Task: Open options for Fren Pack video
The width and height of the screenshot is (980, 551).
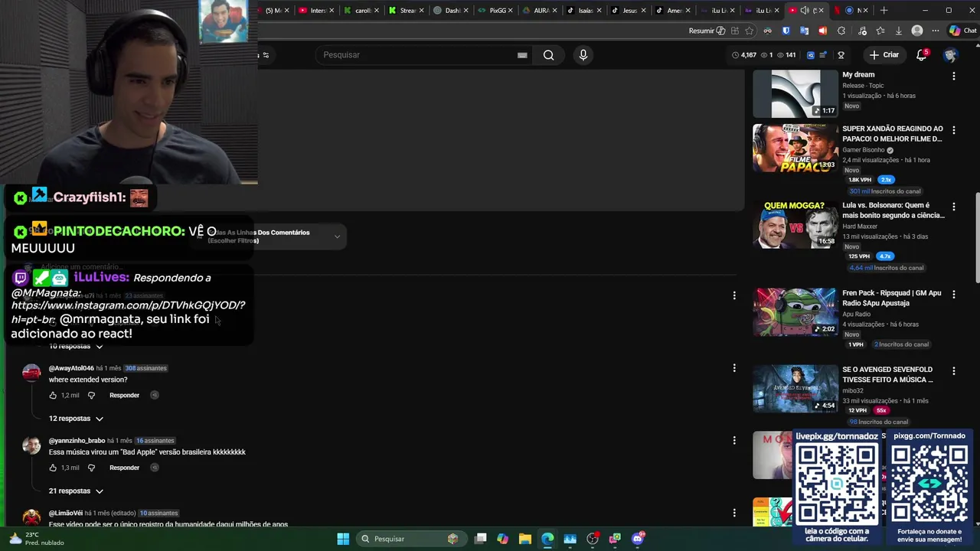Action: coord(954,294)
